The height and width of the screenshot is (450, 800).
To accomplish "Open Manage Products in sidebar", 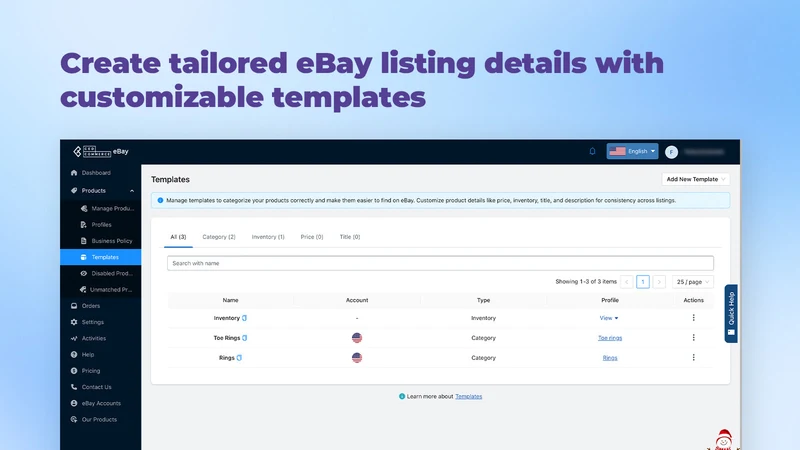I will pos(107,208).
